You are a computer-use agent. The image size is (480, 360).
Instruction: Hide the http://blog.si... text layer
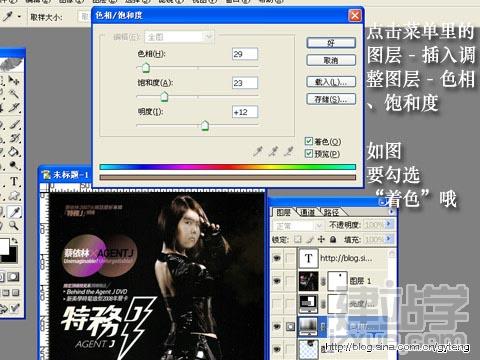pyautogui.click(x=277, y=258)
